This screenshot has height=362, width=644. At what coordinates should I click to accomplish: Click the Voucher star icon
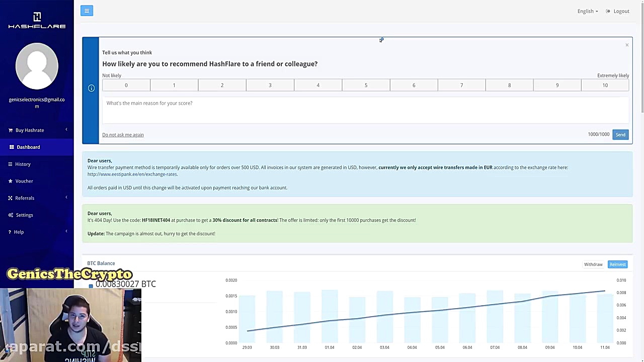point(11,181)
